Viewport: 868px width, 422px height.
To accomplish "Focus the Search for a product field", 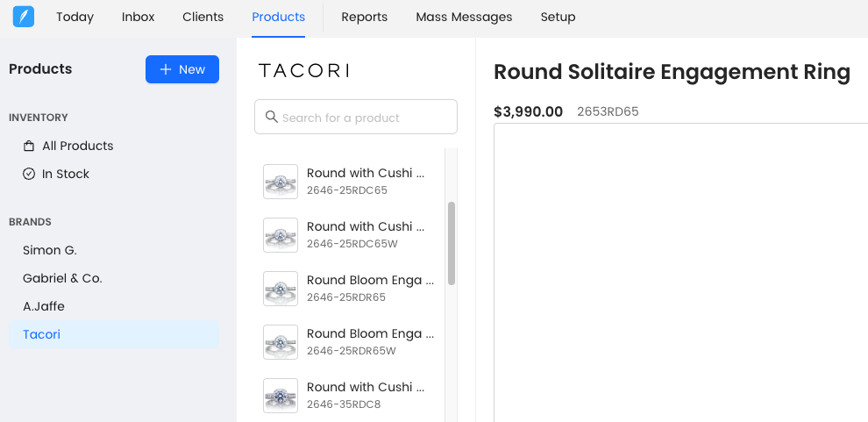I will [364, 118].
